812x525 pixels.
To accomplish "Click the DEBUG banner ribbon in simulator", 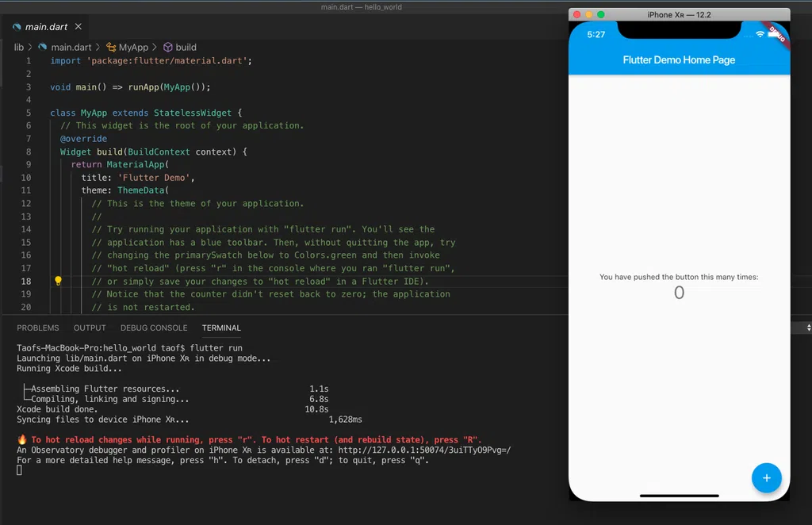I will click(777, 35).
